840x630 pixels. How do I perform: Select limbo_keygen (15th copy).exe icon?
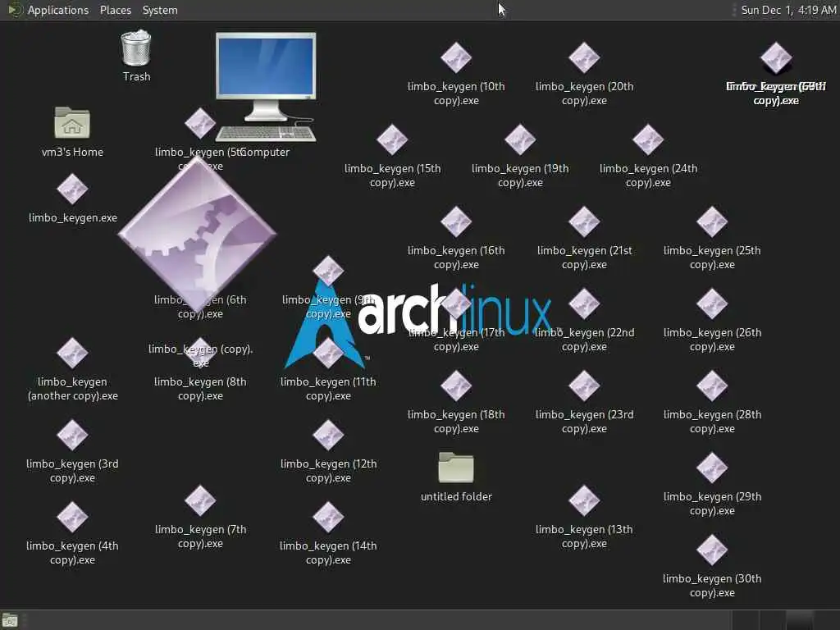pyautogui.click(x=392, y=139)
